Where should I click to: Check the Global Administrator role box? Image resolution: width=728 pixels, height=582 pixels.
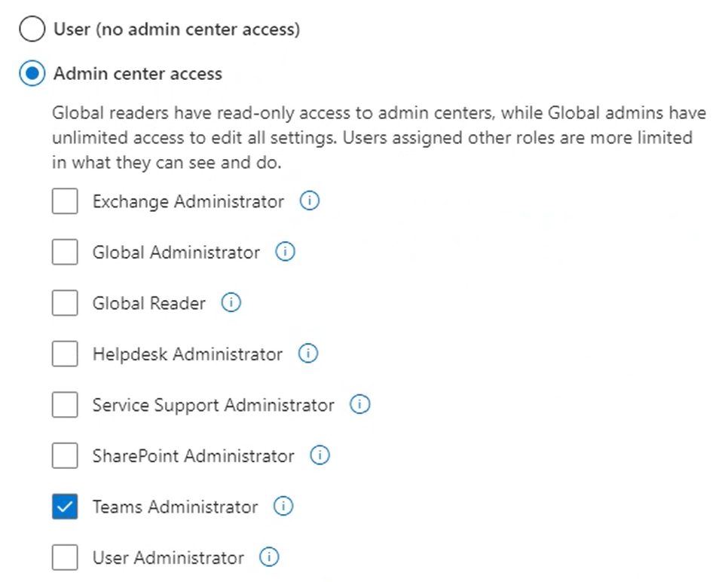tap(65, 253)
